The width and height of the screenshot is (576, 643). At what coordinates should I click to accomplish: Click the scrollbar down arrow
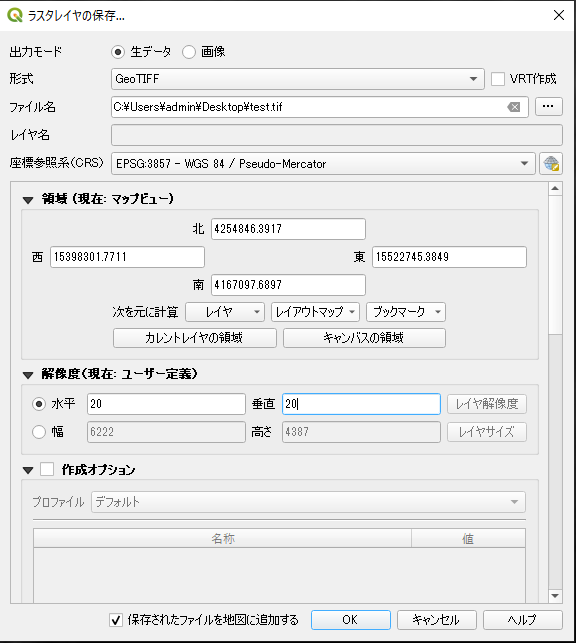click(555, 596)
